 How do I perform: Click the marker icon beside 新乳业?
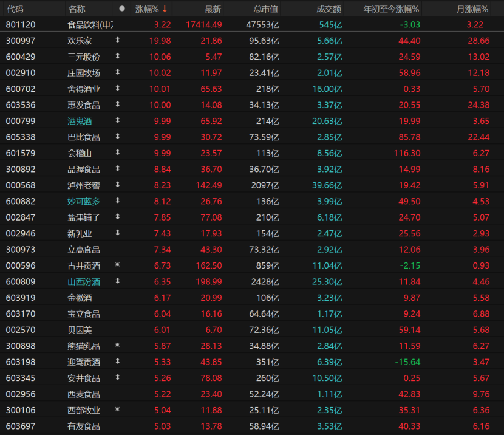point(118,233)
